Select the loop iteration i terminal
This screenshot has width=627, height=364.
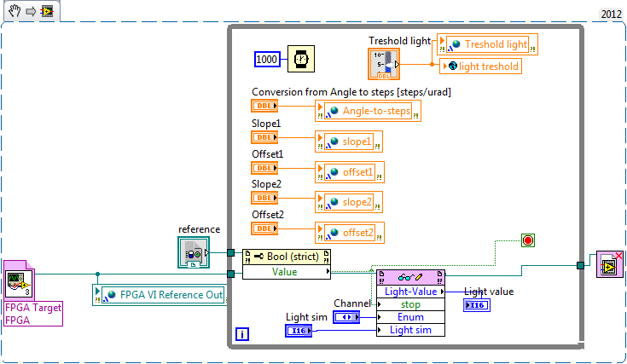point(242,334)
